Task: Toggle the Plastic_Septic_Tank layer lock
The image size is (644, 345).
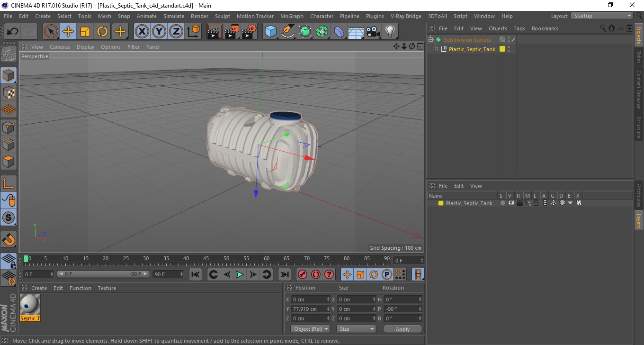Action: tap(536, 203)
